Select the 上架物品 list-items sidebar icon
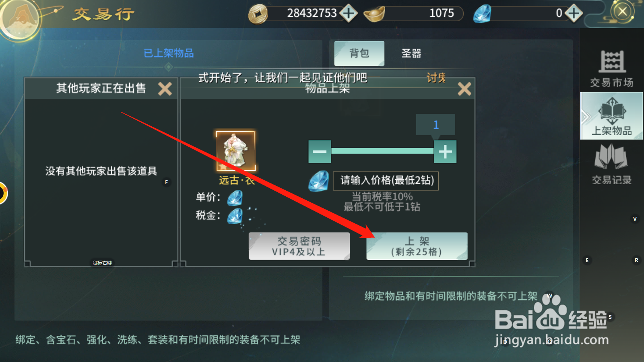The image size is (644, 362). click(611, 116)
